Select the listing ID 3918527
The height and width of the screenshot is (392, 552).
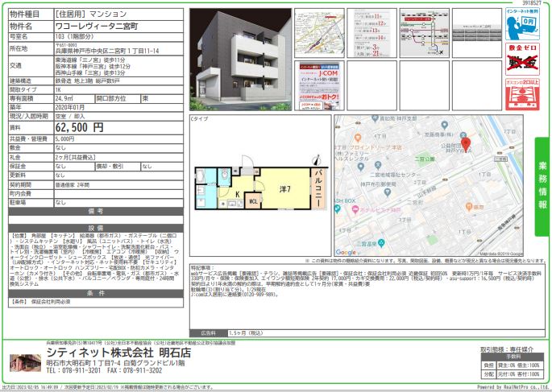(532, 2)
